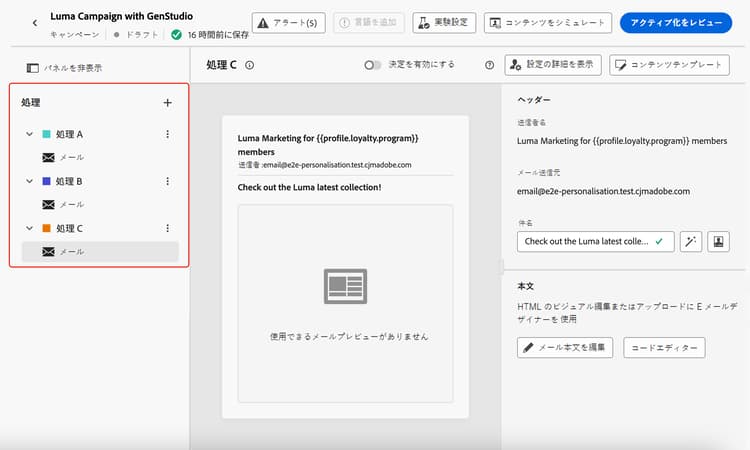The height and width of the screenshot is (450, 750).
Task: Click the help question mark icon
Action: pos(489,65)
